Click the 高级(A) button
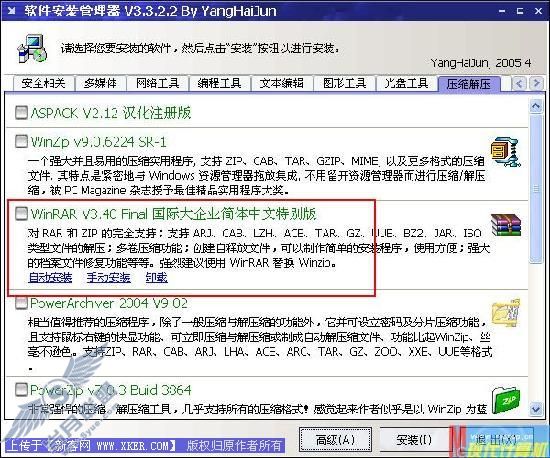This screenshot has width=550, height=458. click(335, 439)
